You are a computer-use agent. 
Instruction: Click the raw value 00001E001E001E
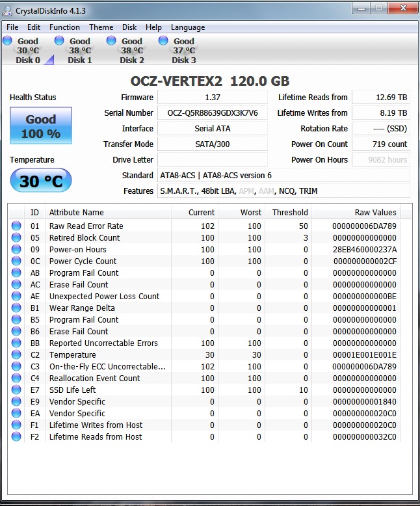pos(365,354)
